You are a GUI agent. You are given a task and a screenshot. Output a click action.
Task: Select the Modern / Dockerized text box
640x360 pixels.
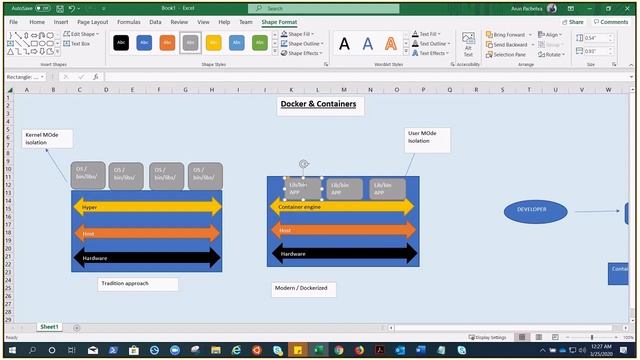tap(304, 289)
